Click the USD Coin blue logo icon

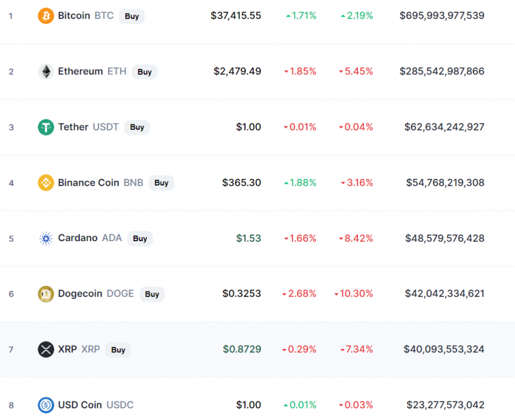tap(46, 405)
